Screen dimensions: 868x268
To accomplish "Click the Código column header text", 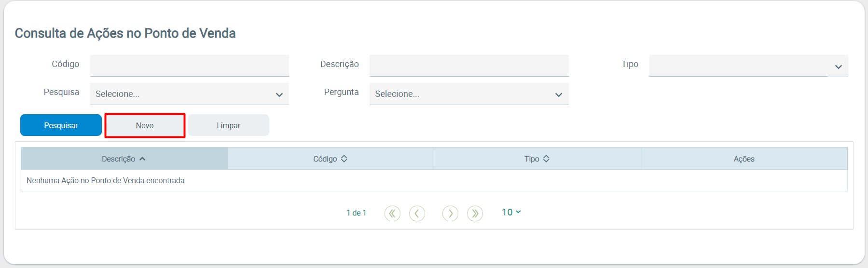I will point(325,159).
